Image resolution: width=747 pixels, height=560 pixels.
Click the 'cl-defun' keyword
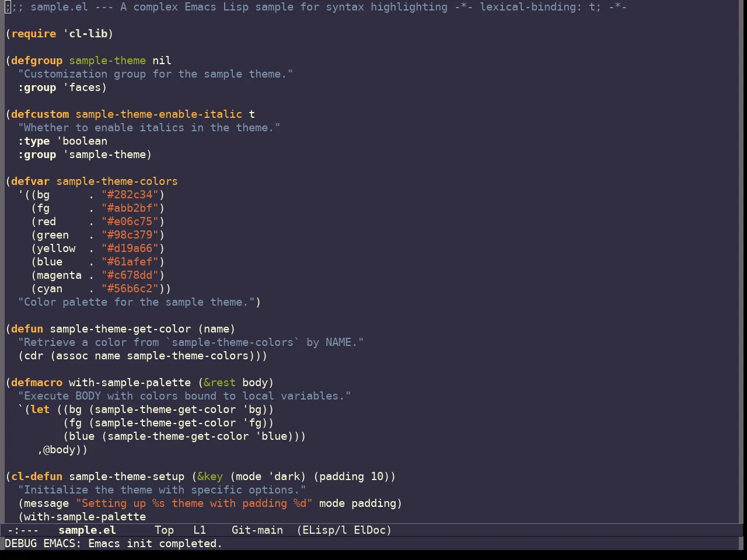click(37, 477)
